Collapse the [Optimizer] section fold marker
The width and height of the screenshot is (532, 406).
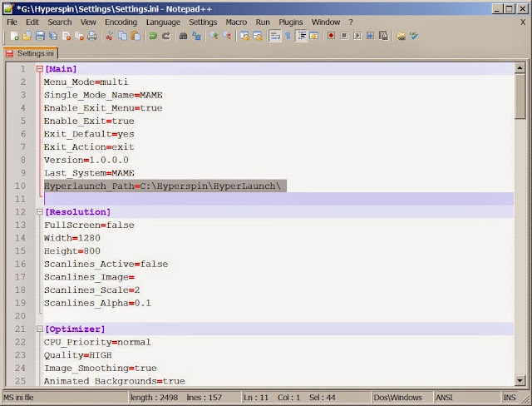(39, 329)
